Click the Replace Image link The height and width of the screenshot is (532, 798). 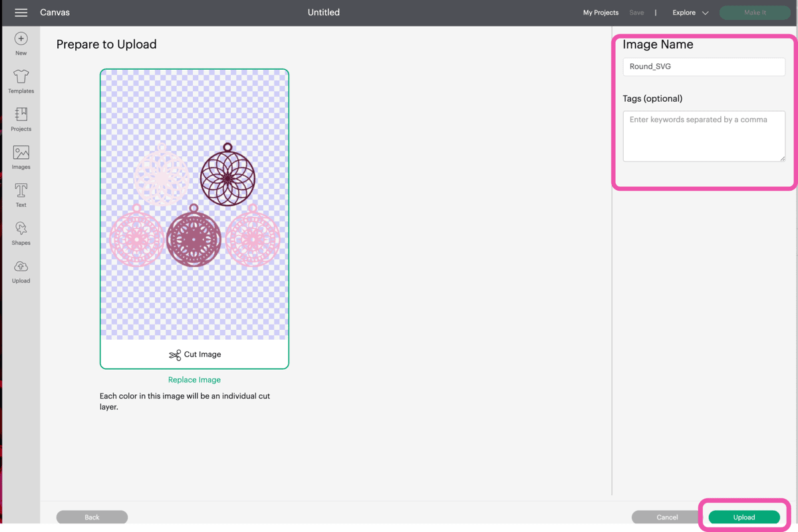pos(194,380)
